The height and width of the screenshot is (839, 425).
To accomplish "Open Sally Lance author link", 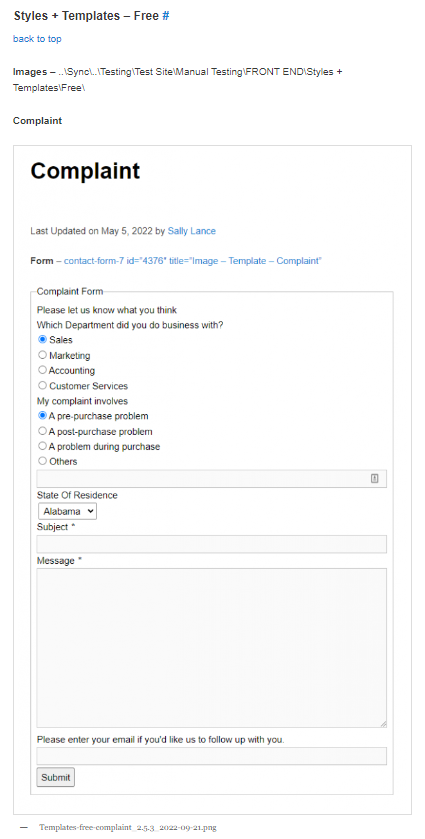I will click(x=192, y=231).
